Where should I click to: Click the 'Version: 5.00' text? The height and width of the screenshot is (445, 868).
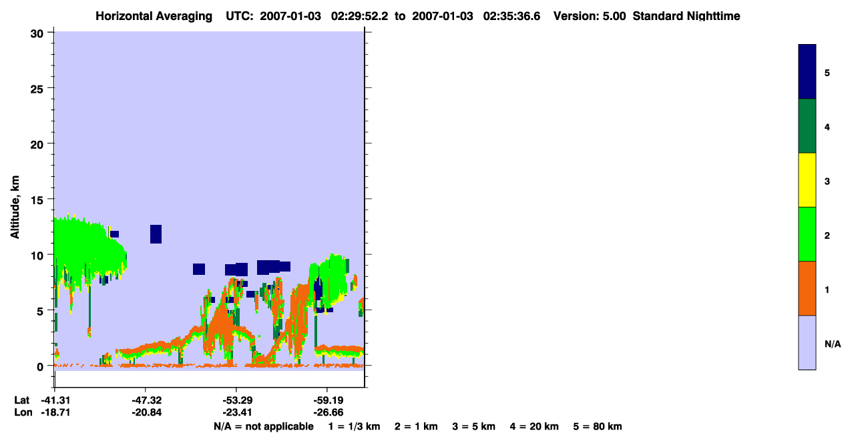590,16
